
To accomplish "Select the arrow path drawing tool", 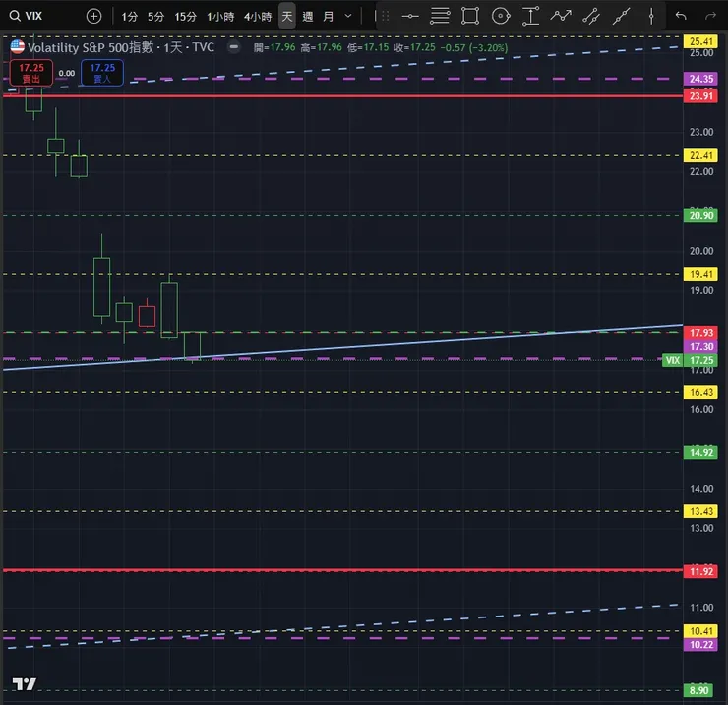I will pyautogui.click(x=561, y=16).
